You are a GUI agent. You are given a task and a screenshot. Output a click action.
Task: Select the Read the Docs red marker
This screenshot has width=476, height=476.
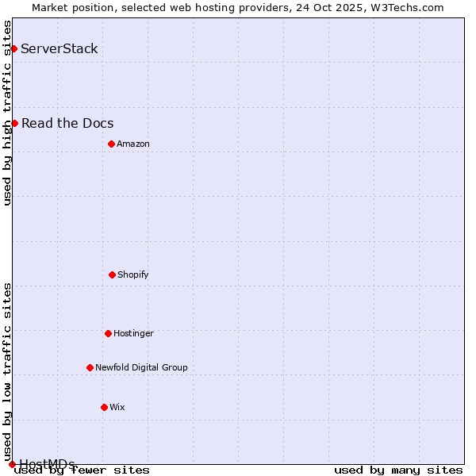click(14, 123)
